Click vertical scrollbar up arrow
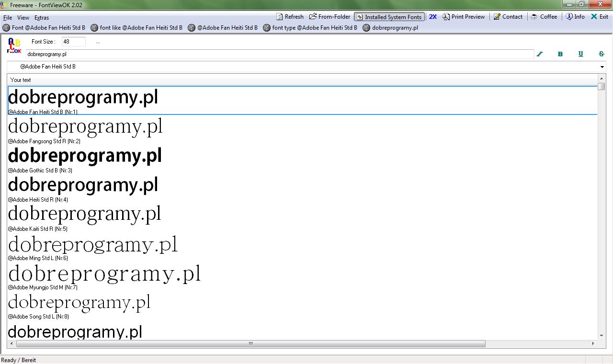The image size is (613, 364). [x=602, y=79]
